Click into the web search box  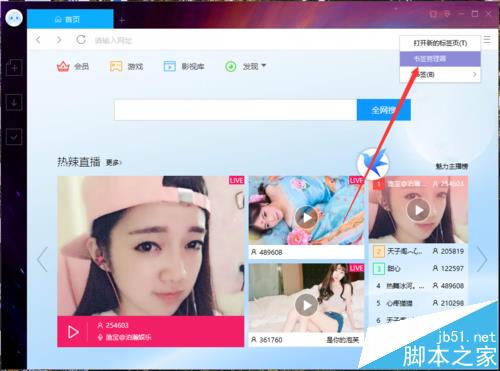tap(235, 110)
